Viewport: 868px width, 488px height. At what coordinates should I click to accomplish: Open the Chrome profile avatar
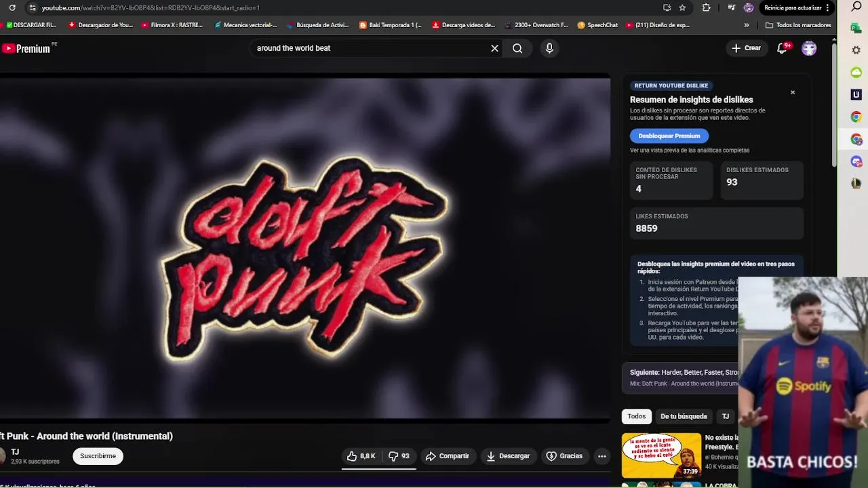tap(749, 7)
